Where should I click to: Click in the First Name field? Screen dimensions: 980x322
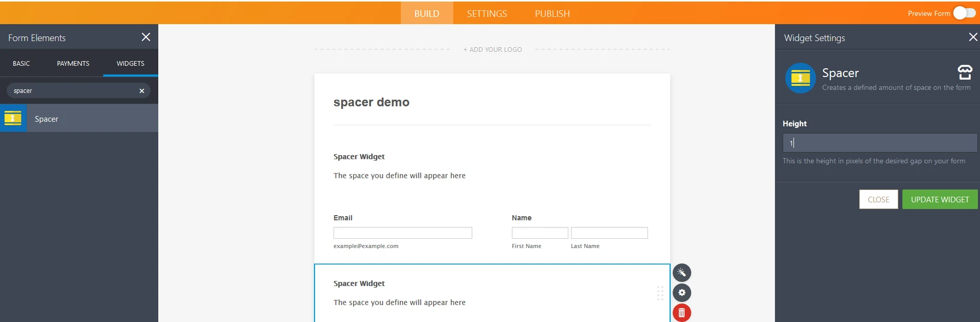(540, 233)
